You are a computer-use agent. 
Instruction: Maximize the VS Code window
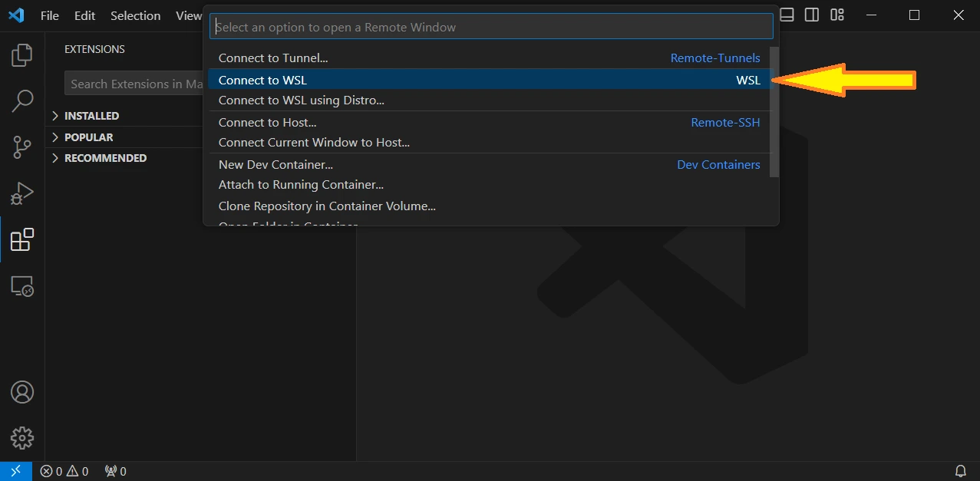click(914, 15)
